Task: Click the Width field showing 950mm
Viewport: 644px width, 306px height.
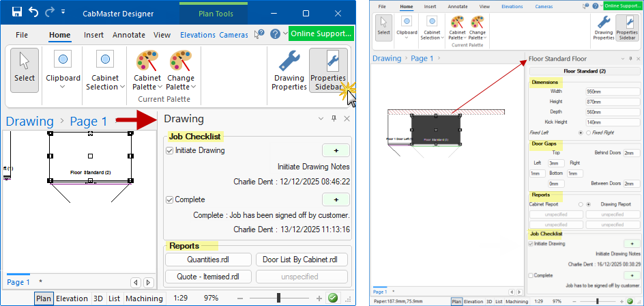Action: (611, 91)
